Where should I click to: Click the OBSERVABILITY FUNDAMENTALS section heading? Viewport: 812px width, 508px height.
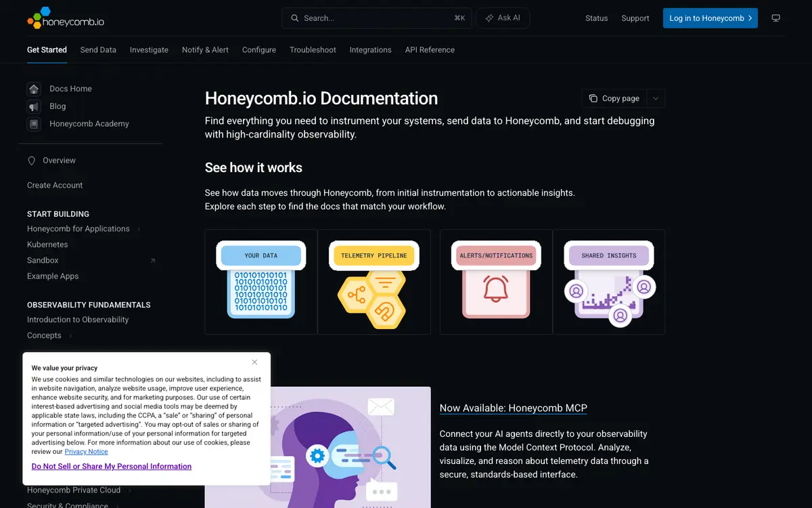89,305
